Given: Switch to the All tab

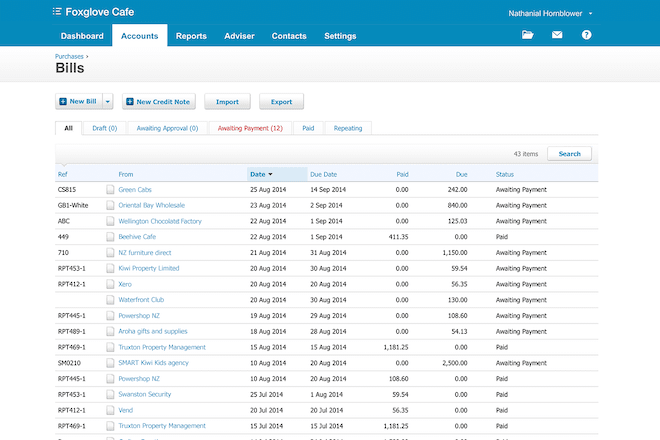Looking at the screenshot, I should (69, 128).
